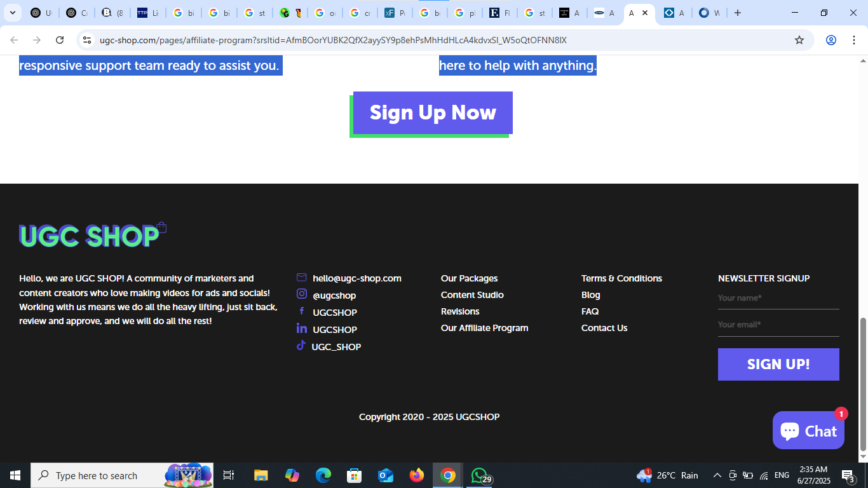868x488 pixels.
Task: Open Firefox from taskbar
Action: [417, 475]
